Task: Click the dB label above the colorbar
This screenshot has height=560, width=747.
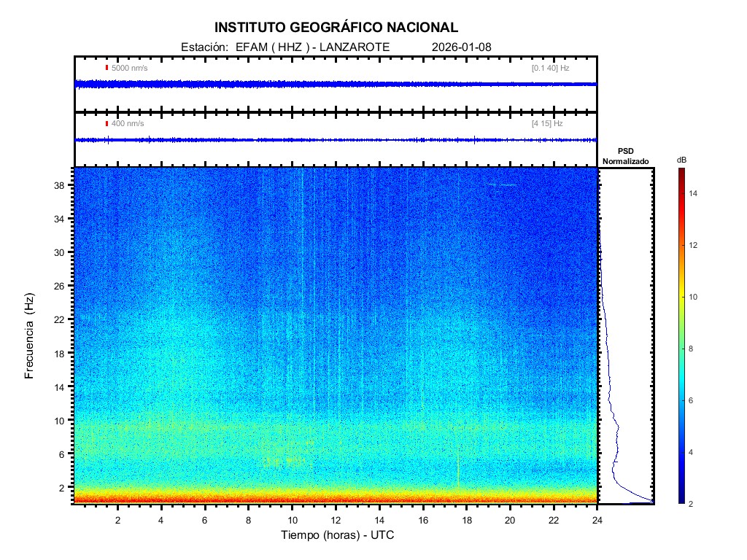Action: pos(681,160)
